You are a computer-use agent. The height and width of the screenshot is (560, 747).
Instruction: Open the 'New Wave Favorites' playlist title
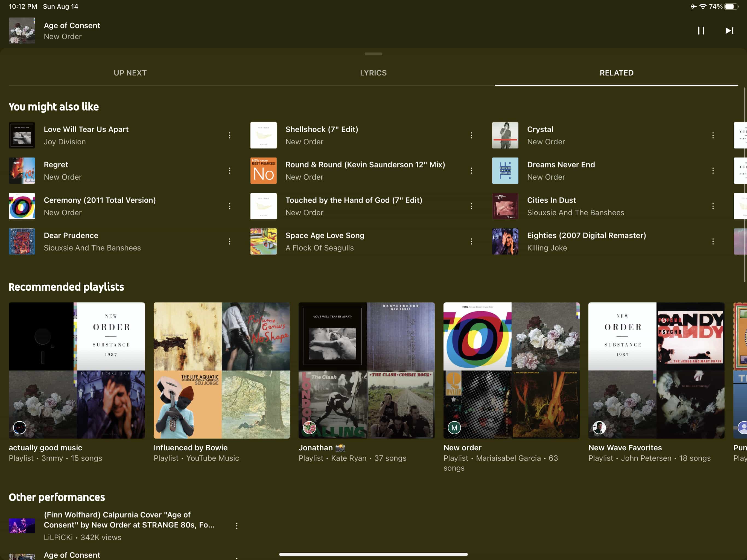(625, 448)
